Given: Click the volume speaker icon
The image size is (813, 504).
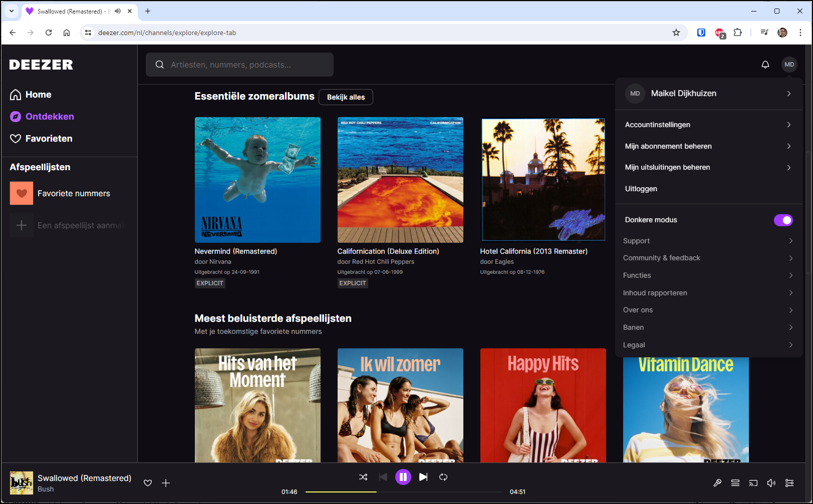Looking at the screenshot, I should [771, 483].
